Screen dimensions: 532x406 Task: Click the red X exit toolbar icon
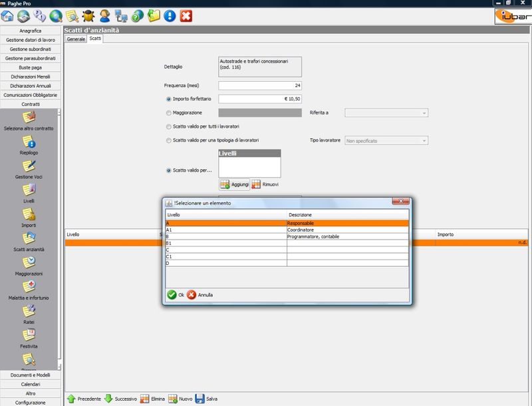pyautogui.click(x=186, y=15)
